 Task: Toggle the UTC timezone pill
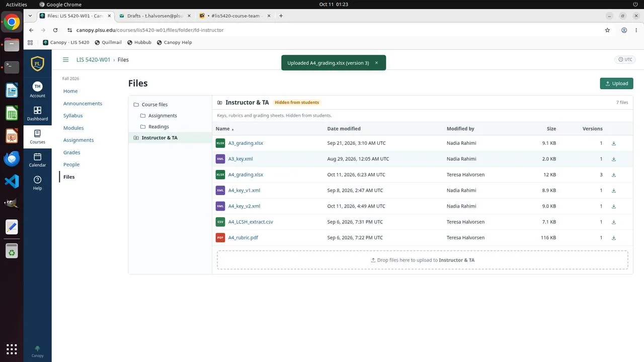point(625,59)
